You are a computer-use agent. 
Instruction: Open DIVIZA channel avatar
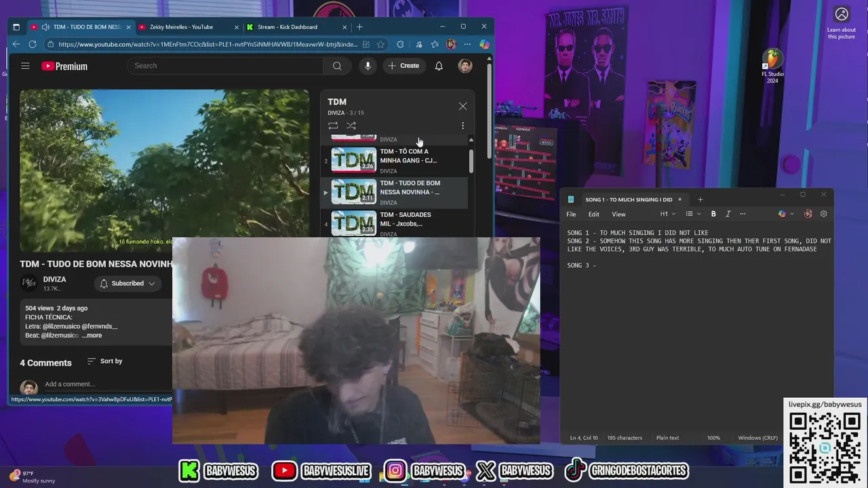pyautogui.click(x=28, y=283)
